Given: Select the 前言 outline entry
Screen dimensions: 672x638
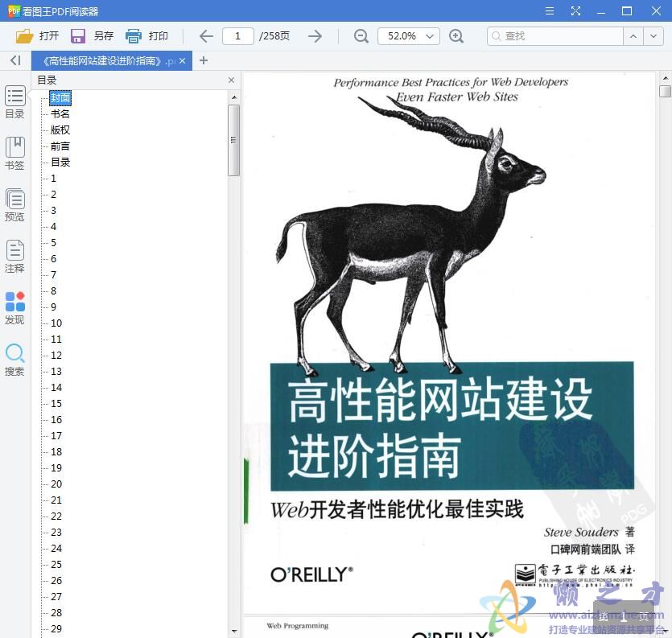Looking at the screenshot, I should [x=60, y=146].
